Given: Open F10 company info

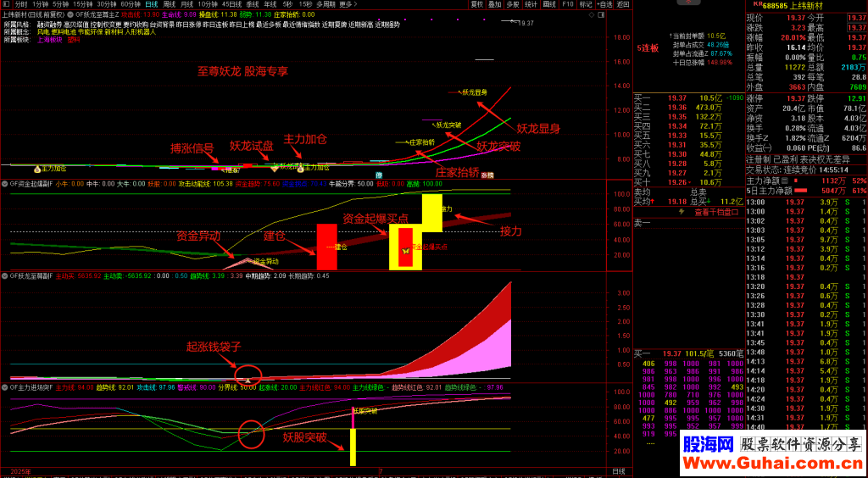Looking at the screenshot, I should click(567, 4).
